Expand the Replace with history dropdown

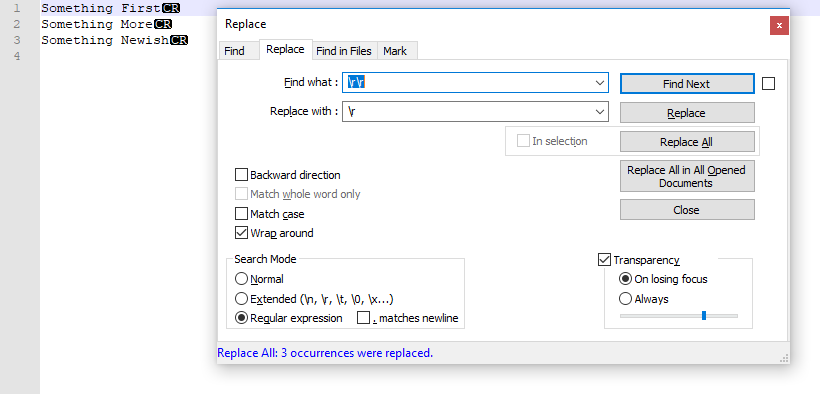600,111
